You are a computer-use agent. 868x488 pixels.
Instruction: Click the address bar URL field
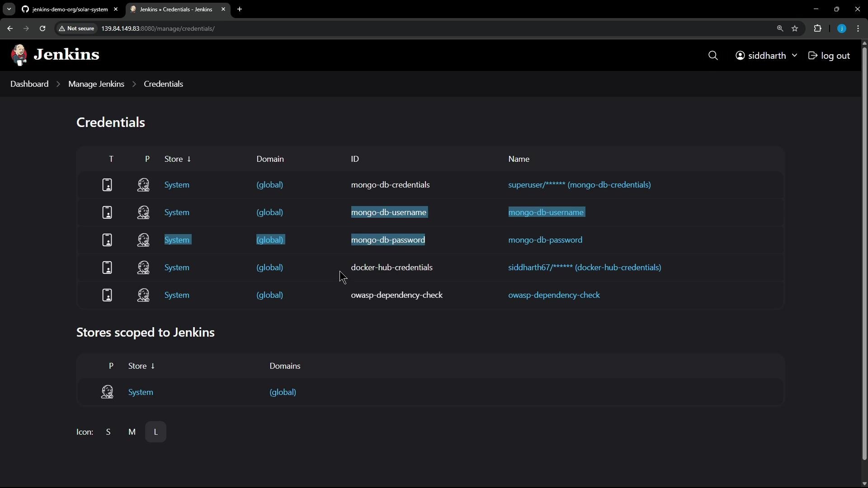click(429, 28)
